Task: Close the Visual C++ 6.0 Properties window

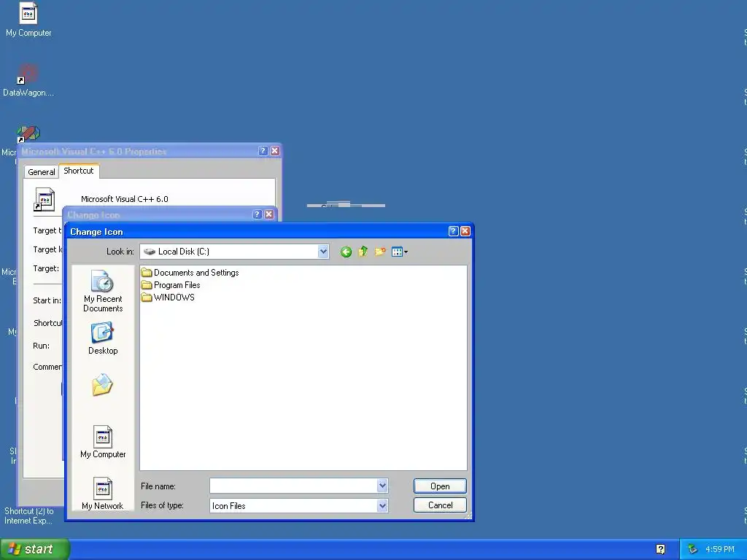Action: [x=275, y=151]
